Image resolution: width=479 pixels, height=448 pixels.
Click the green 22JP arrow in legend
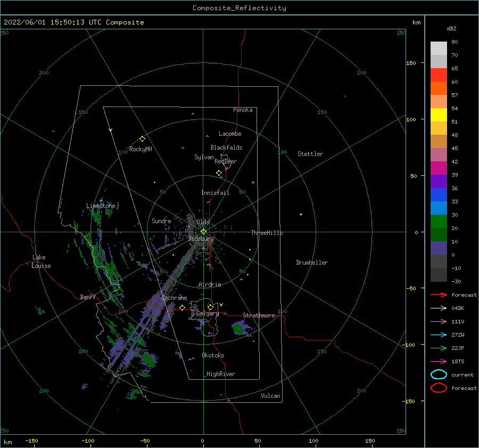tap(439, 348)
